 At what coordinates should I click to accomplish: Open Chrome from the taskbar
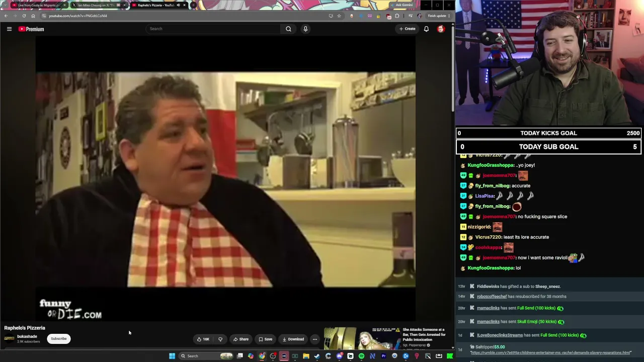[262, 356]
